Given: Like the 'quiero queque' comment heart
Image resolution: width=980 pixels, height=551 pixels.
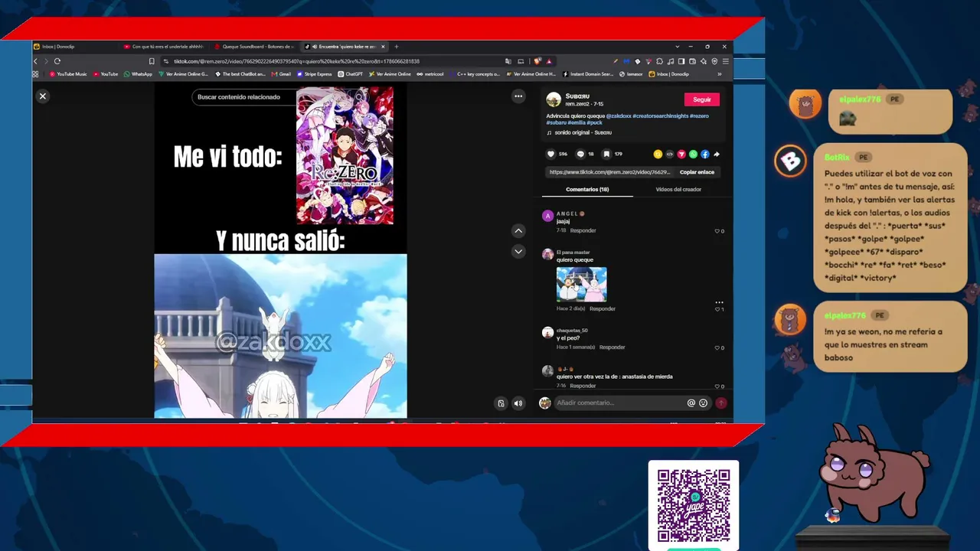Looking at the screenshot, I should click(717, 309).
